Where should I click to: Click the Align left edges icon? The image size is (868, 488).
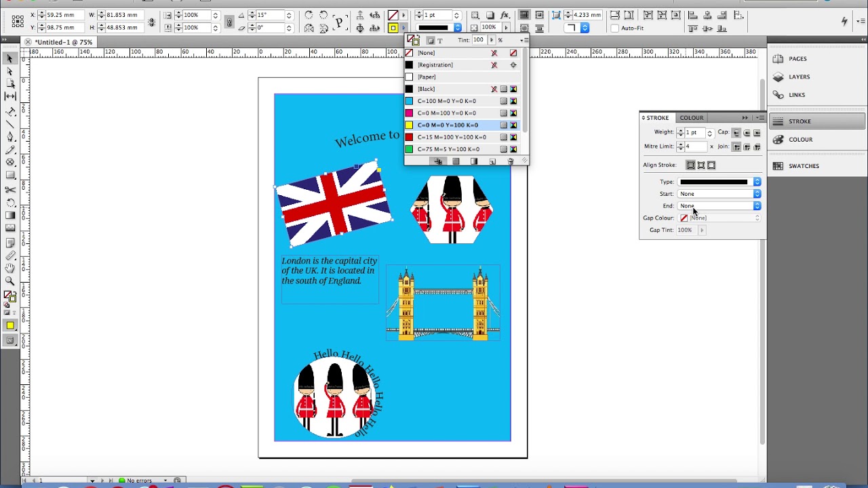[693, 15]
